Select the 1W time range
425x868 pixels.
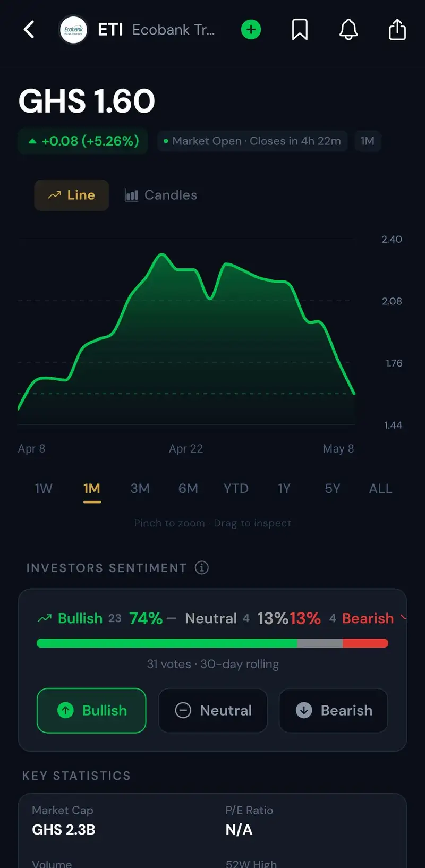tap(44, 488)
